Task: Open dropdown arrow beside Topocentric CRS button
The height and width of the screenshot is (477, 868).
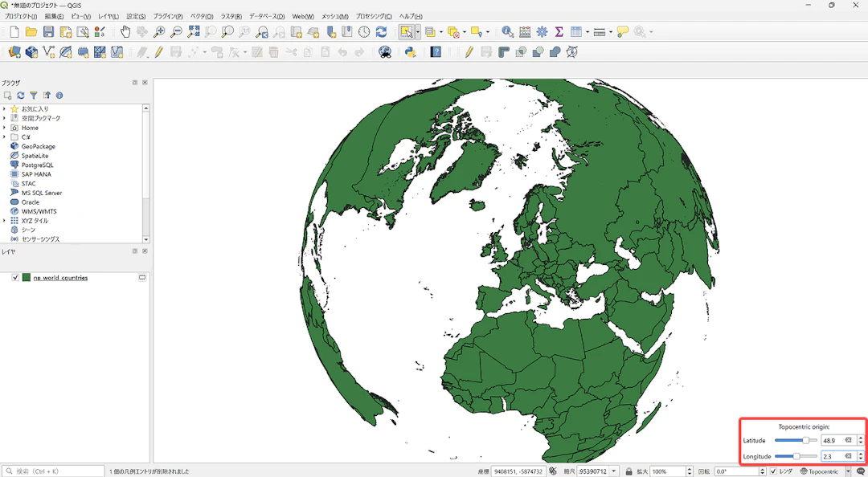Action: tap(848, 471)
